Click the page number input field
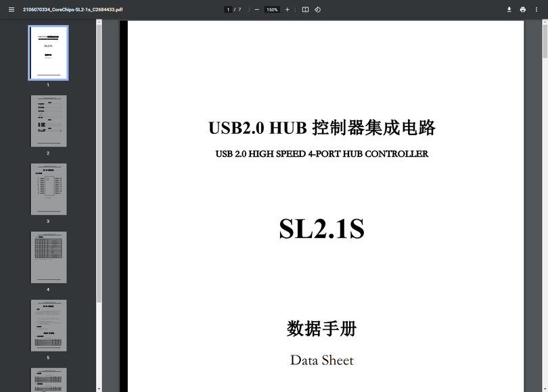Viewport: 548px width, 392px height. coord(228,9)
